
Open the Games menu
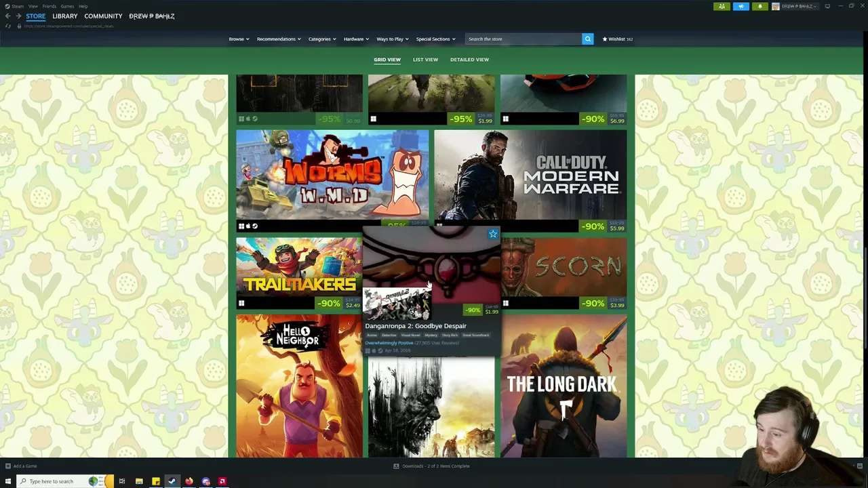click(67, 6)
